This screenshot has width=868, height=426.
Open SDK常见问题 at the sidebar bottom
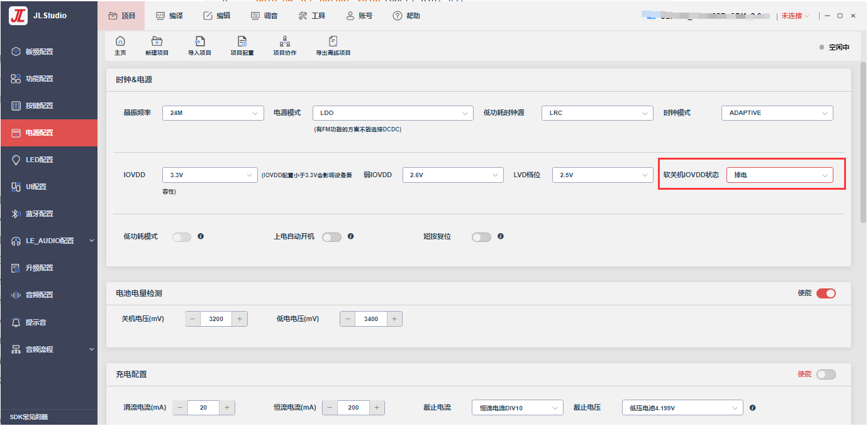point(29,417)
